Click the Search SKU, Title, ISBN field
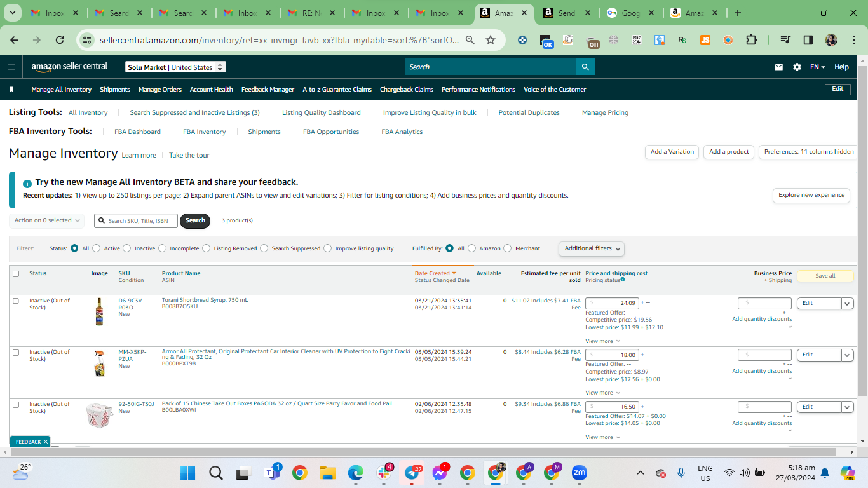The image size is (868, 488). tap(136, 220)
